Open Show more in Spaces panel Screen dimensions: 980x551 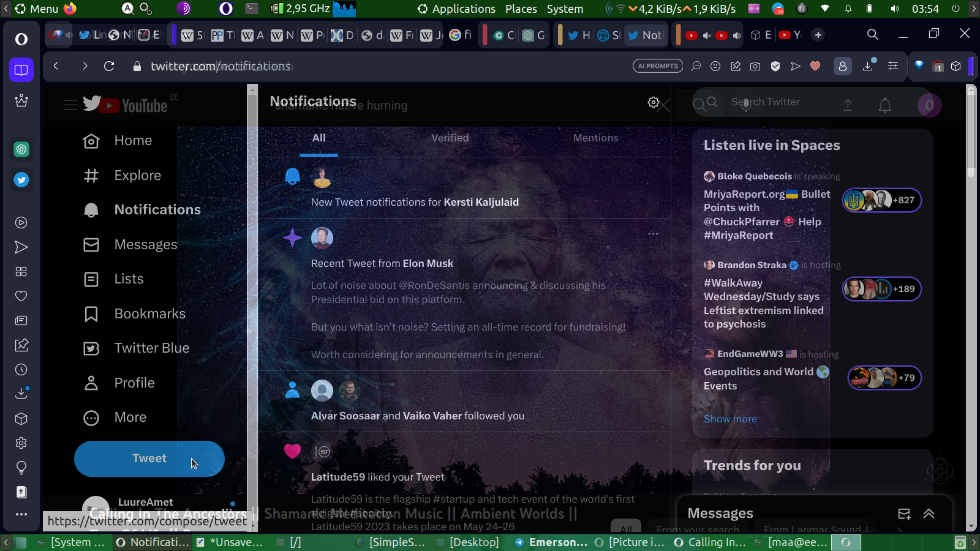(730, 419)
